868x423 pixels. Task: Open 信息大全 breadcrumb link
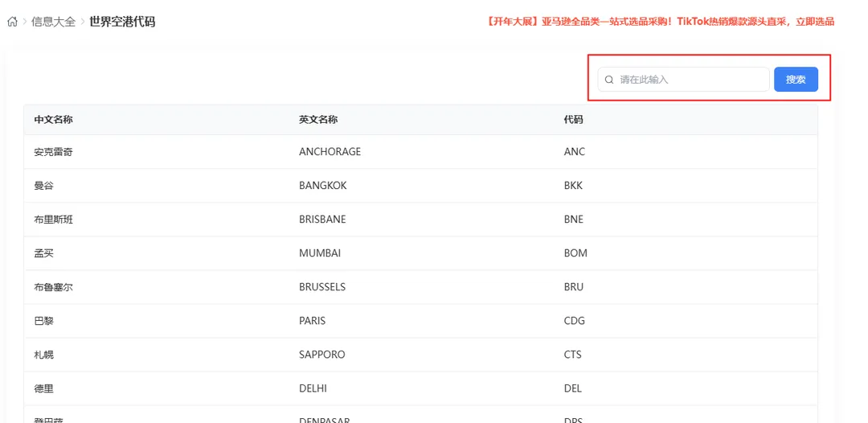(x=53, y=23)
